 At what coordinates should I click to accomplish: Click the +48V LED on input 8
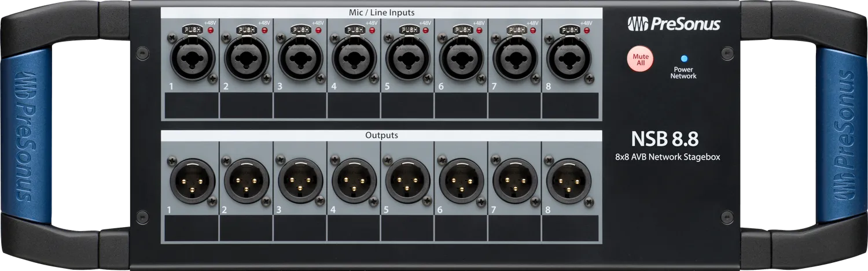(587, 30)
